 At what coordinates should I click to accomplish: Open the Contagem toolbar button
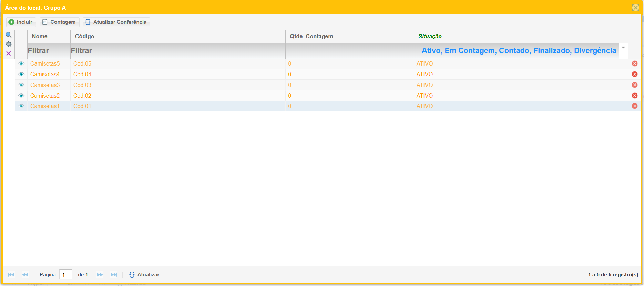[x=59, y=22]
